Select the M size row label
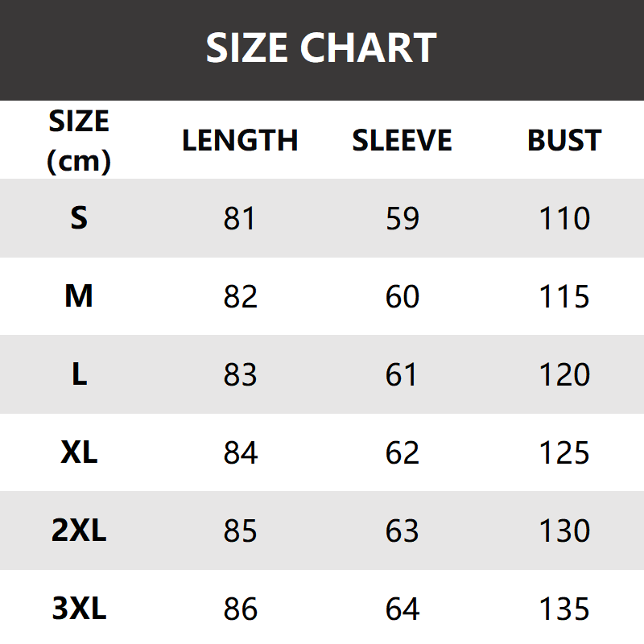The height and width of the screenshot is (644, 644). [79, 296]
